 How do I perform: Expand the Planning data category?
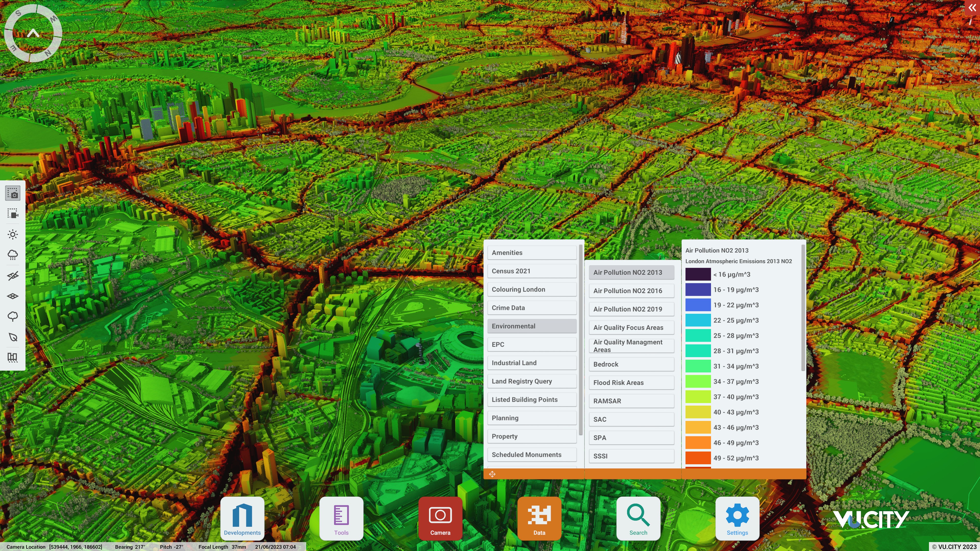click(531, 418)
